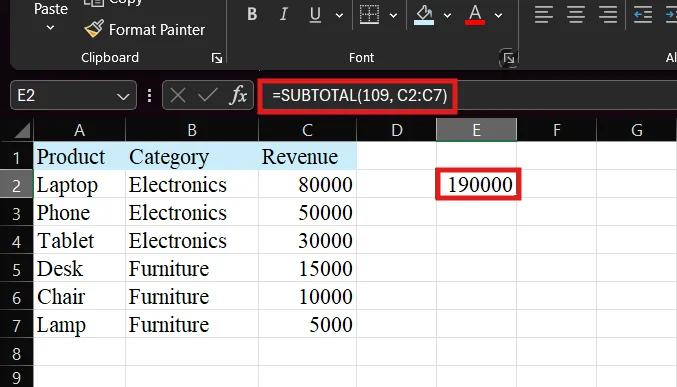The image size is (677, 387).
Task: Open Font Color dropdown arrow
Action: point(498,16)
